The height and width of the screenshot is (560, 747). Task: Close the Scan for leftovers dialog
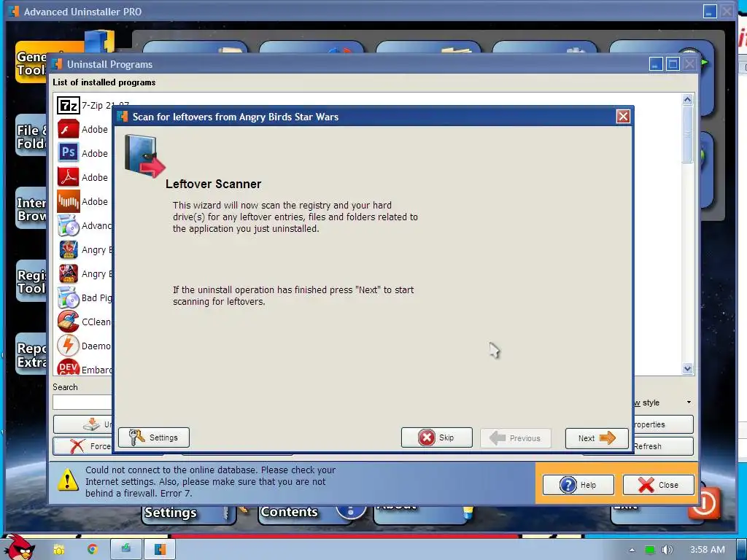[x=623, y=116]
